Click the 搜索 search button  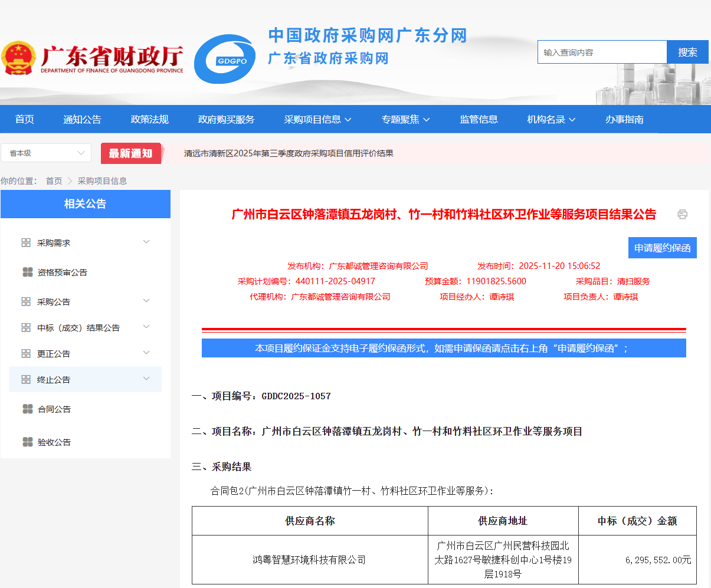tap(687, 52)
